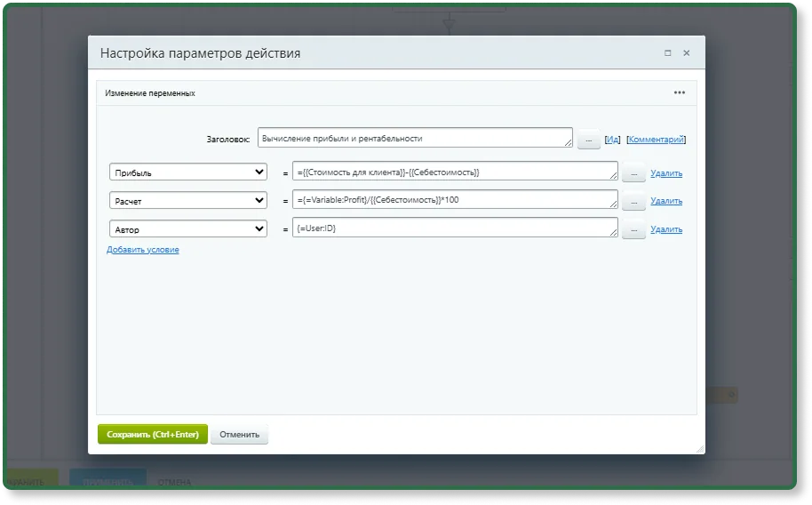Open value picker for Прибыль row
Image resolution: width=812 pixels, height=505 pixels.
(x=633, y=172)
